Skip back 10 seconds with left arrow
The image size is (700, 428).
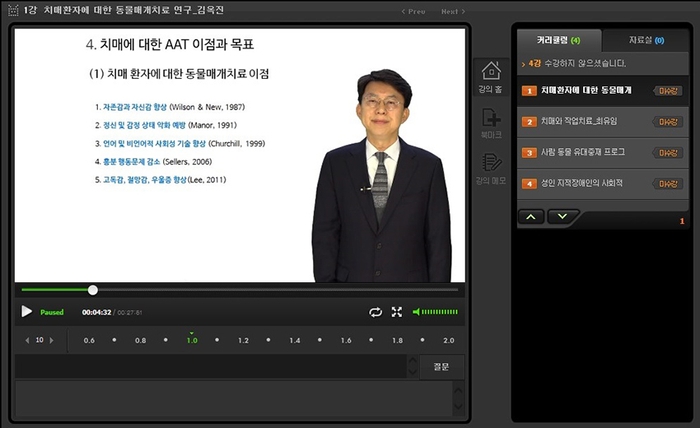[x=27, y=340]
